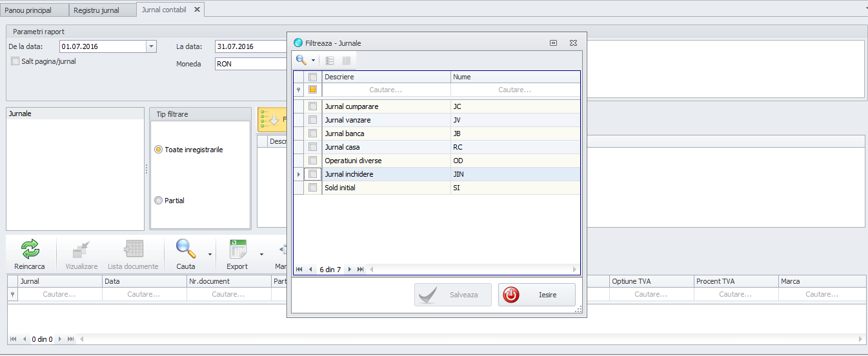Click the expand-all list icon in dialog toolbar

tap(330, 61)
